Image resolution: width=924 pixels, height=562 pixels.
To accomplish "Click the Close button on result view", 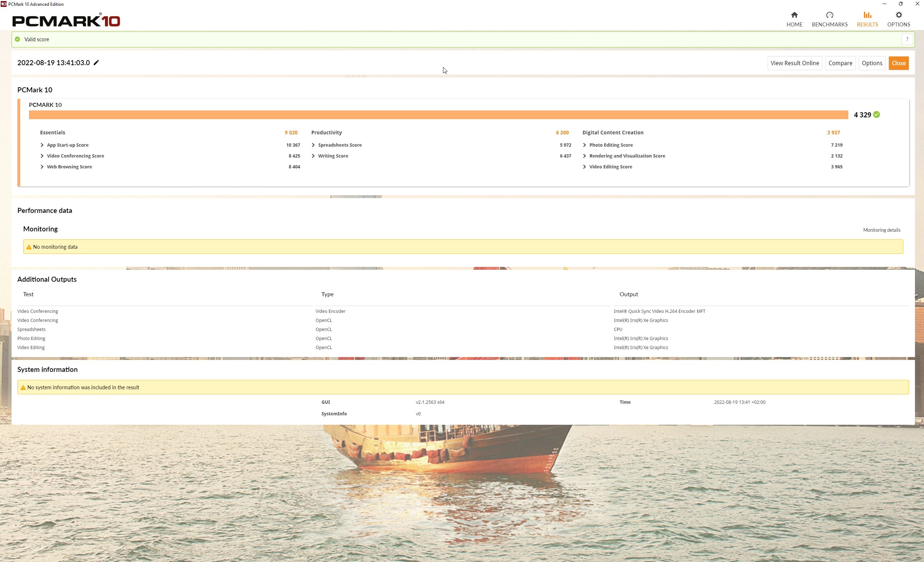I will [898, 63].
